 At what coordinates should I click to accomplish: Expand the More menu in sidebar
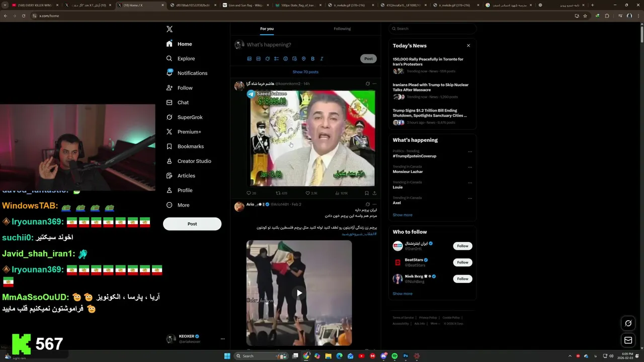(x=178, y=205)
